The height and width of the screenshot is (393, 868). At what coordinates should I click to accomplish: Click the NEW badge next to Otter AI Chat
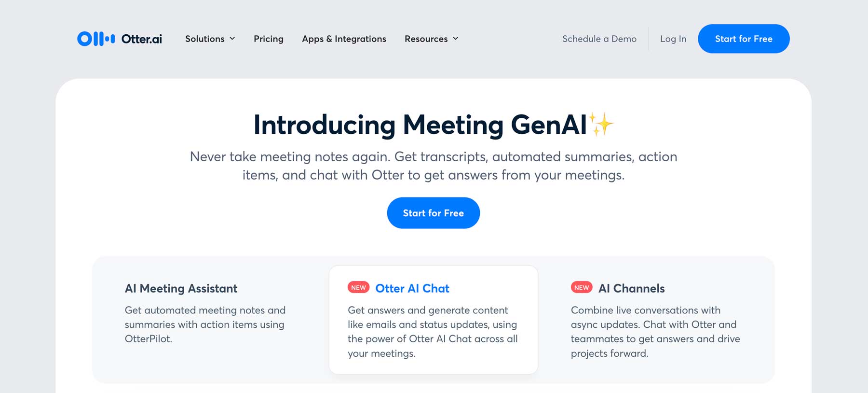358,288
